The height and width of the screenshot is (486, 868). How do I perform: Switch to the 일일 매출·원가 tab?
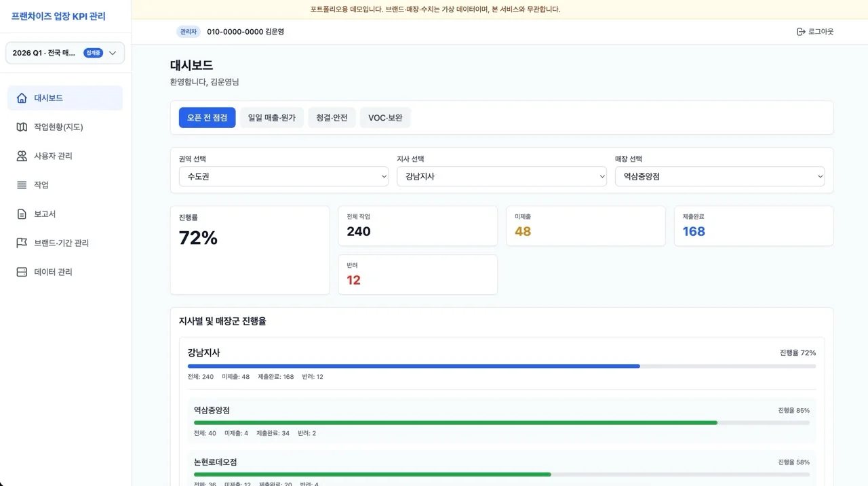(272, 117)
